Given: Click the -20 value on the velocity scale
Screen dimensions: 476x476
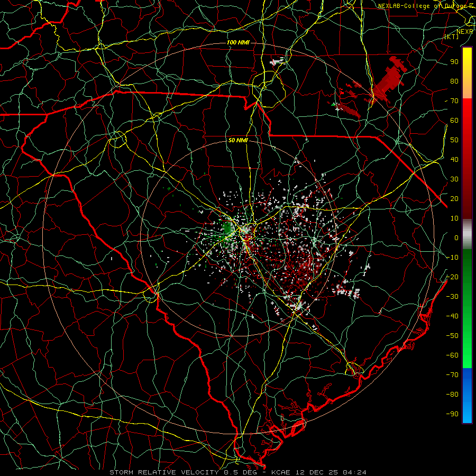Looking at the screenshot, I should 452,277.
